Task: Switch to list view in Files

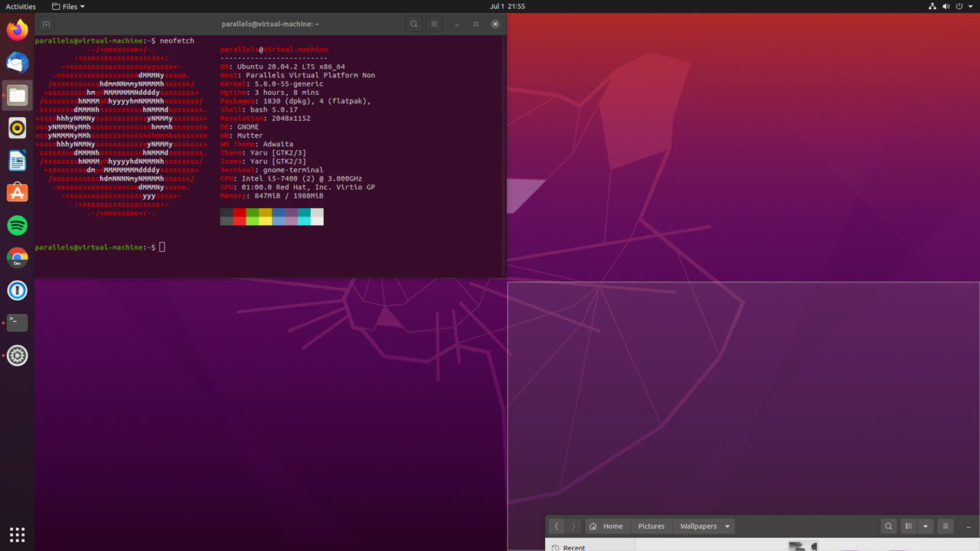Action: (x=908, y=526)
